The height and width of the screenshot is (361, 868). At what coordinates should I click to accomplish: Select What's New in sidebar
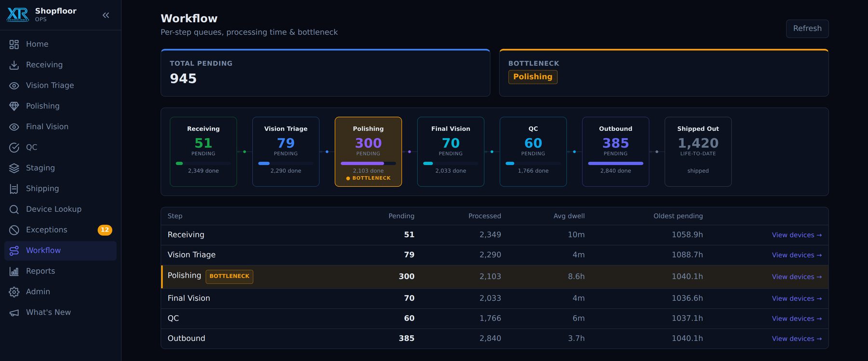tap(60, 313)
